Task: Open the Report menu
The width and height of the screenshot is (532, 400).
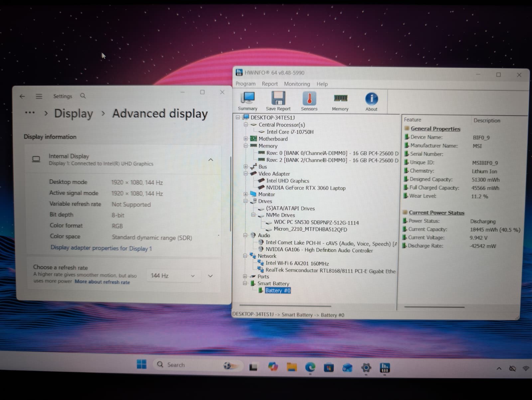Action: tap(270, 84)
